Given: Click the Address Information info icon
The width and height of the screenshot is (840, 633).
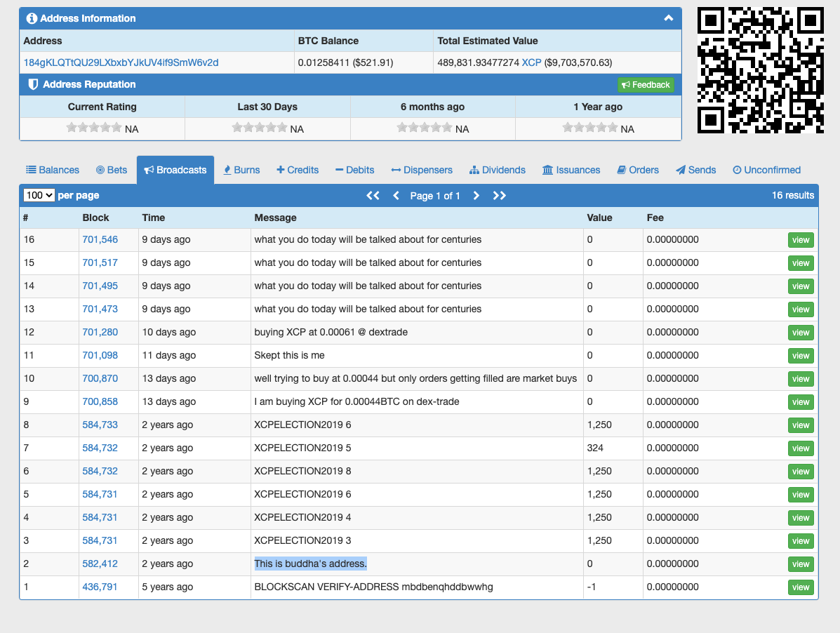Looking at the screenshot, I should 32,18.
